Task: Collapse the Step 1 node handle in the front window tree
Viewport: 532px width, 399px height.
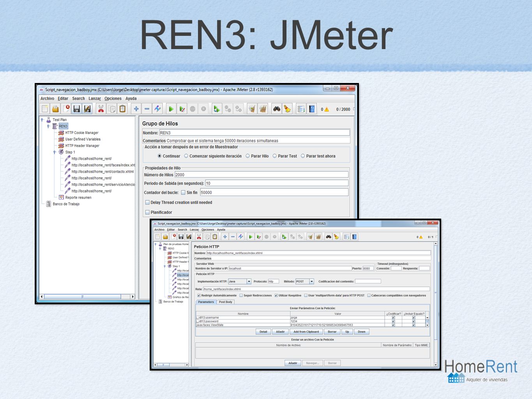Action: point(164,266)
